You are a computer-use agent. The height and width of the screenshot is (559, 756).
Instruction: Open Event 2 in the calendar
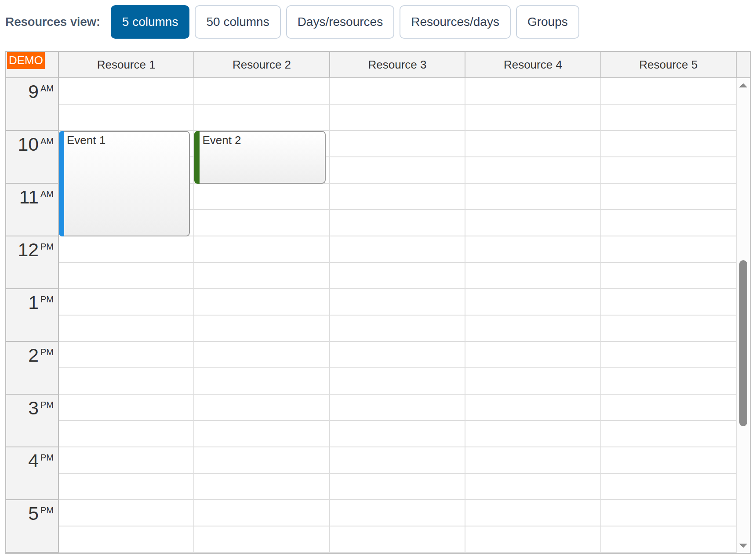pos(260,157)
